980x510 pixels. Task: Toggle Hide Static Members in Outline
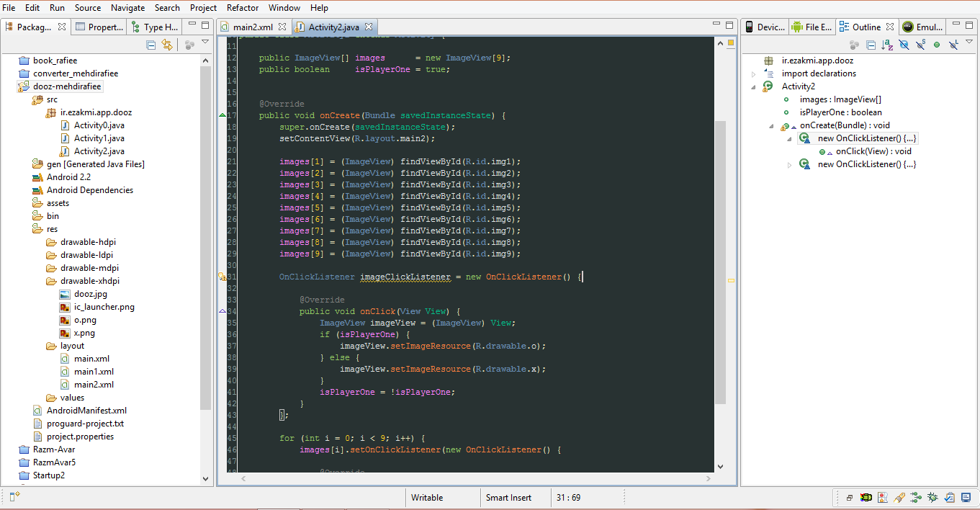click(920, 45)
